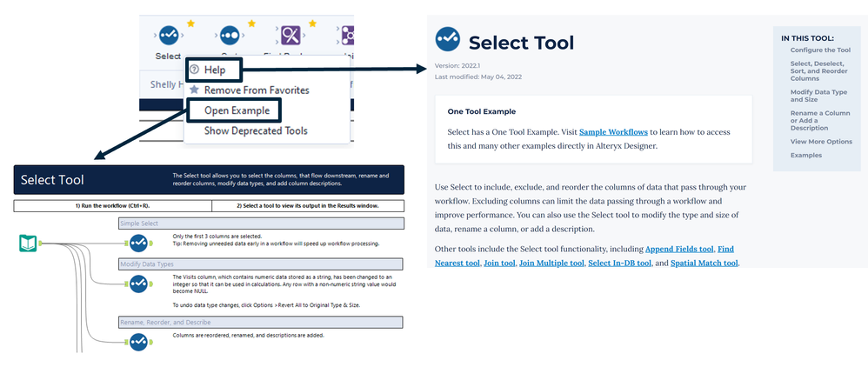Choose Open Example in the context menu
The height and width of the screenshot is (367, 868).
(237, 110)
